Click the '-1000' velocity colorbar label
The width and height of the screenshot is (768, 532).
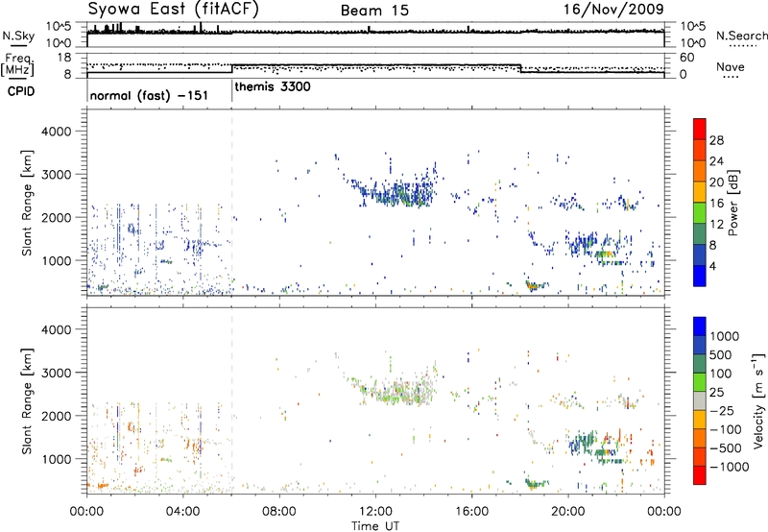(729, 467)
